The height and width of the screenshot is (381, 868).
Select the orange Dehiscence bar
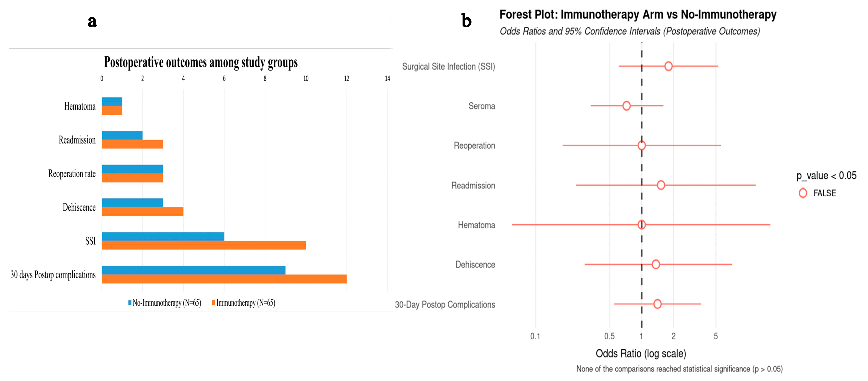(143, 212)
